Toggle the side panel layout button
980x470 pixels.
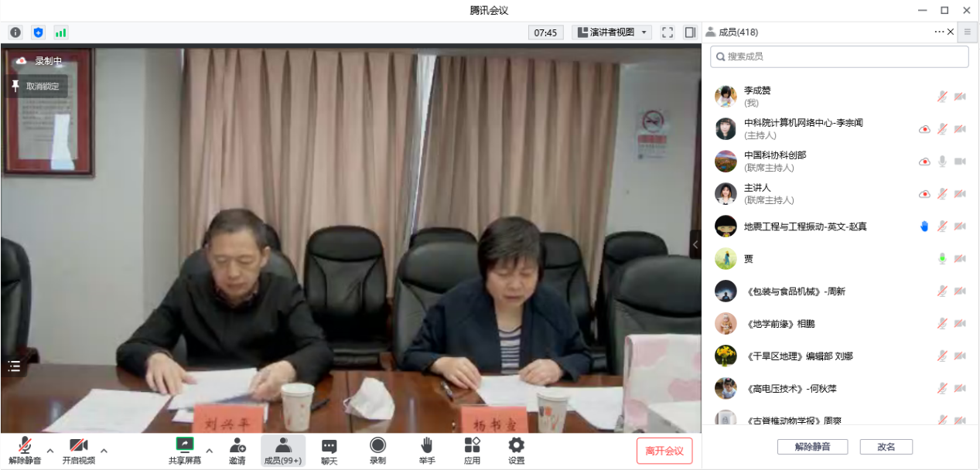(x=690, y=32)
